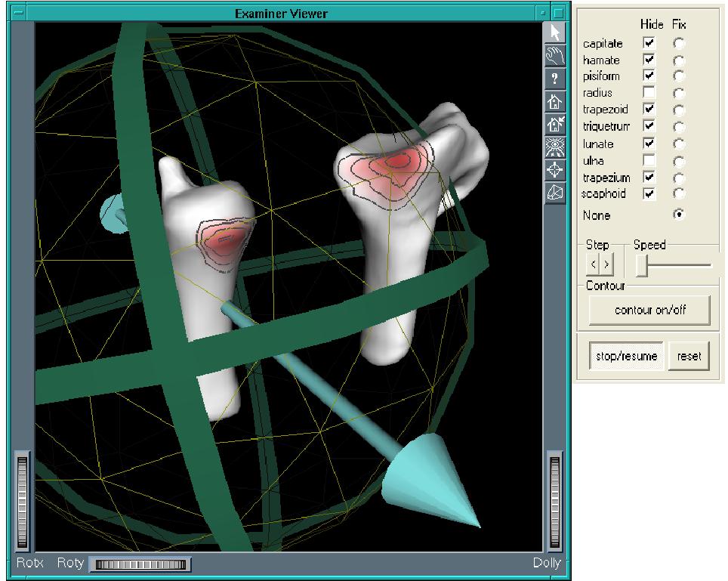Select Fix radio for lunate
Screen dimensions: 728x581
pyautogui.click(x=679, y=144)
